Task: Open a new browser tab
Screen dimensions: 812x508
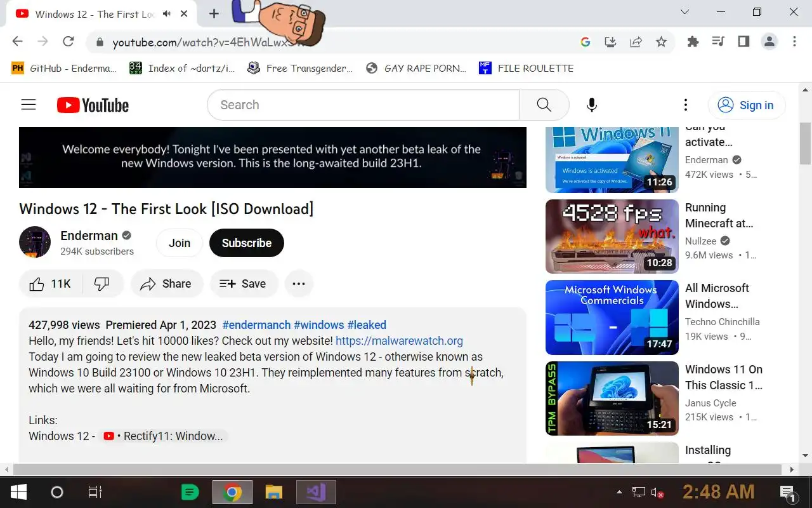Action: [x=214, y=13]
